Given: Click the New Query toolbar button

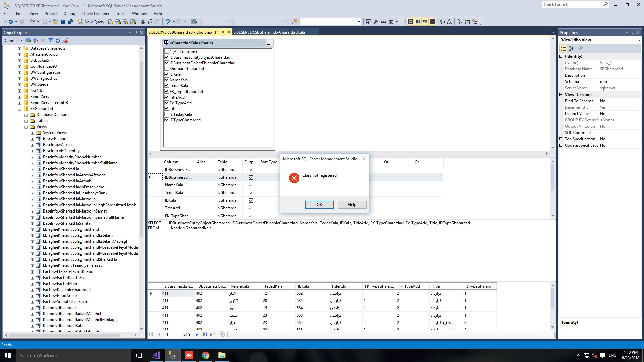Looking at the screenshot, I should [x=91, y=22].
